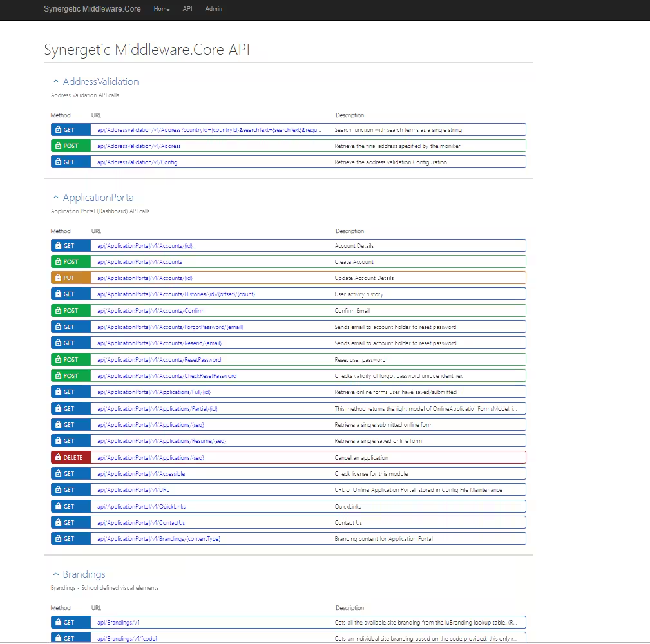Click lock icon on GET User activity history row

pyautogui.click(x=58, y=294)
